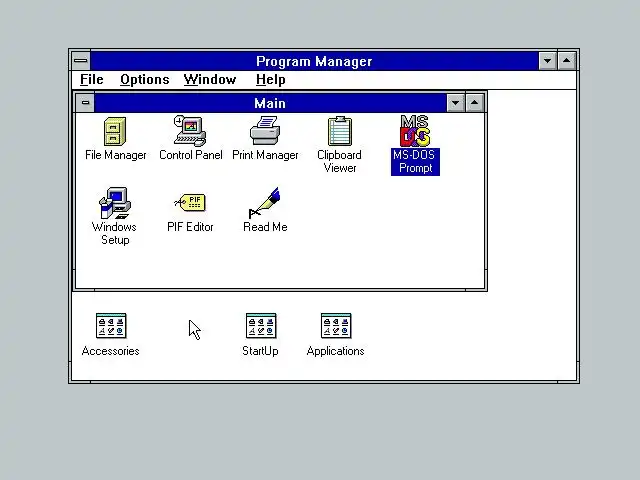Click the MS-DOS Prompt icon
The image size is (640, 480).
(415, 131)
